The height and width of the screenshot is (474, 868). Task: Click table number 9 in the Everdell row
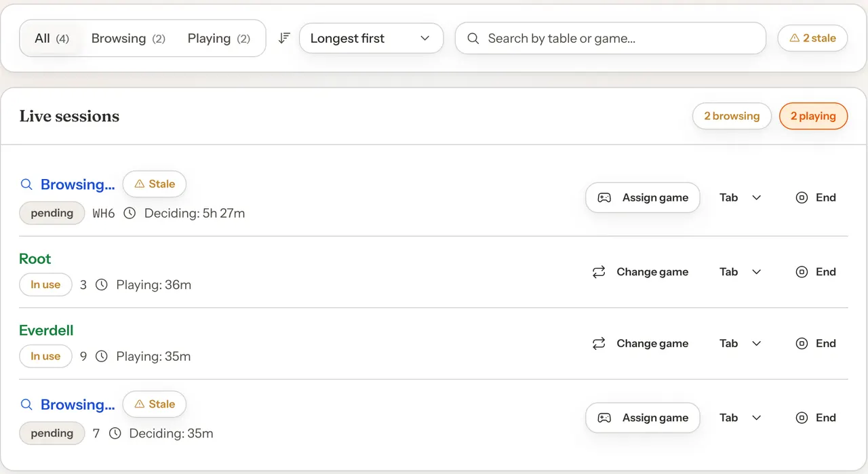[x=83, y=356]
